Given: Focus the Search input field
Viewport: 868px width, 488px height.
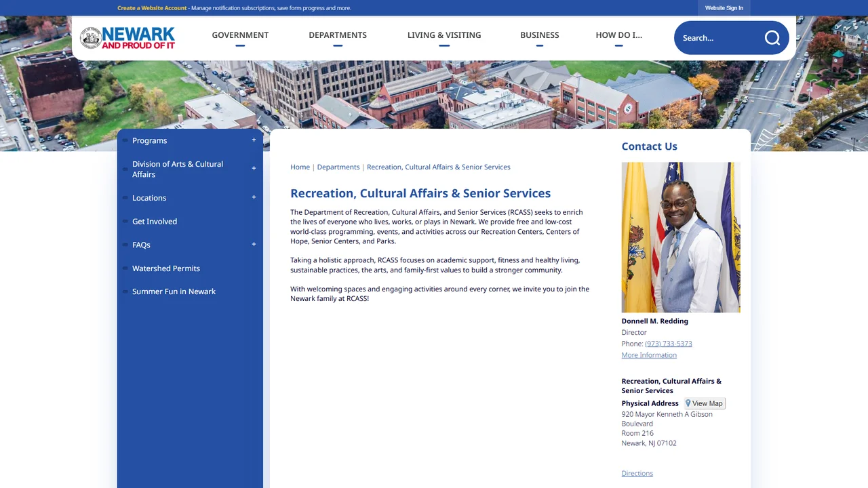Looking at the screenshot, I should point(719,38).
